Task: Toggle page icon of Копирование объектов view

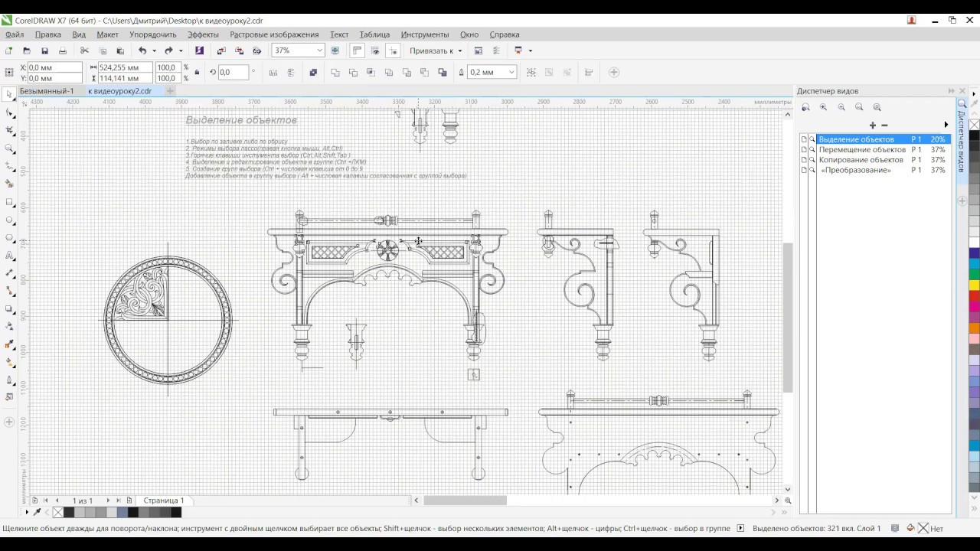Action: [x=804, y=160]
